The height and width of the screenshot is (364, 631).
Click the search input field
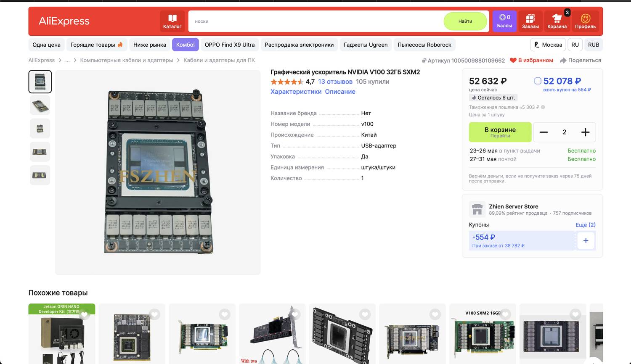click(315, 21)
